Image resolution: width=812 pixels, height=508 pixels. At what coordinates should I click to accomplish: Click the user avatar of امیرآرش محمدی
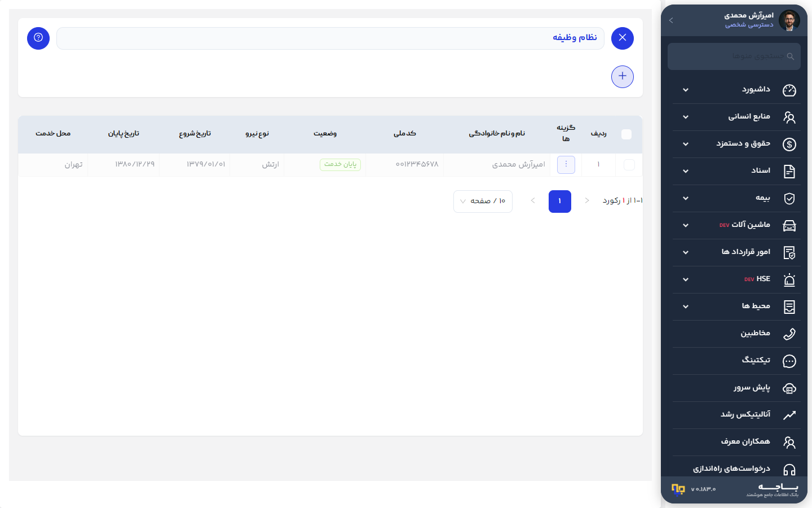789,20
